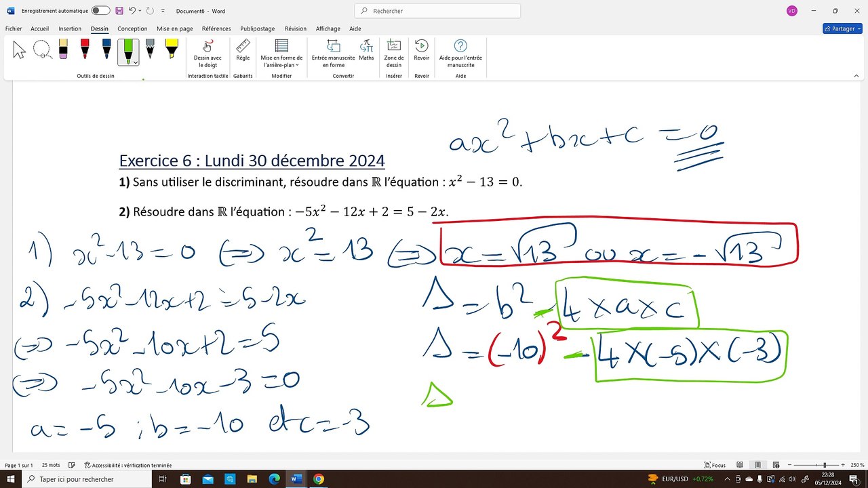Insert a Zone de dessin
This screenshot has height=488, width=868.
[x=394, y=54]
